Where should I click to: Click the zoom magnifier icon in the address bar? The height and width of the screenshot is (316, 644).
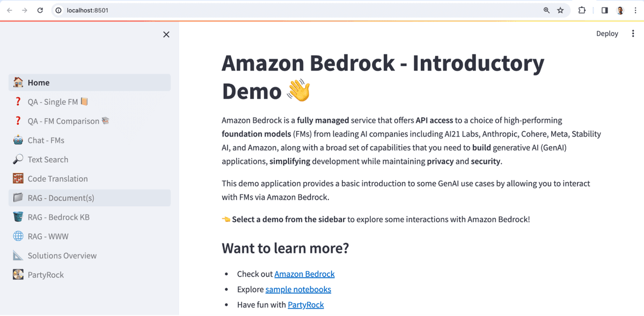(x=545, y=10)
